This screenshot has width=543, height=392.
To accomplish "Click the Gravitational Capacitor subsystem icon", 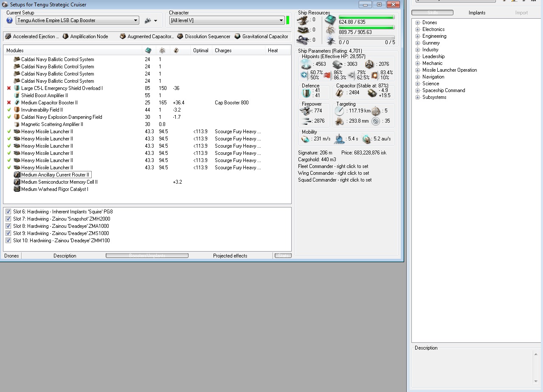I will point(237,36).
